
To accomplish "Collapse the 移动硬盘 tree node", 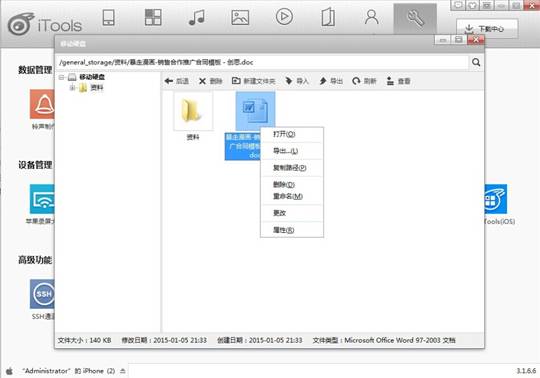I will (61, 77).
